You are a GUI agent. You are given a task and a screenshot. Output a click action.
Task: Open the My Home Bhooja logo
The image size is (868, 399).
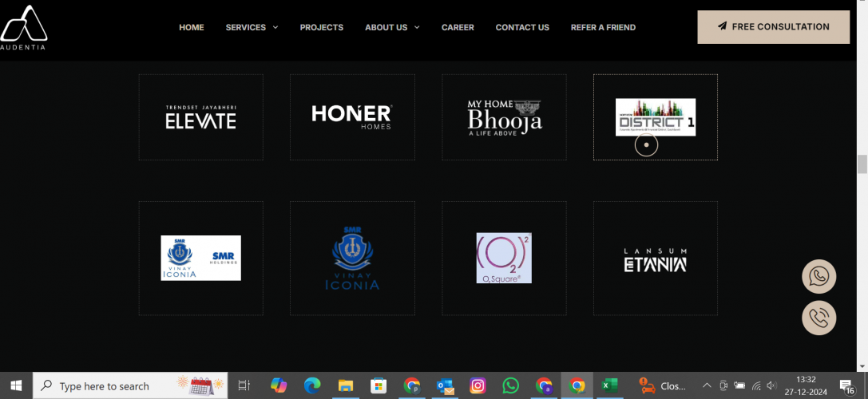(505, 117)
